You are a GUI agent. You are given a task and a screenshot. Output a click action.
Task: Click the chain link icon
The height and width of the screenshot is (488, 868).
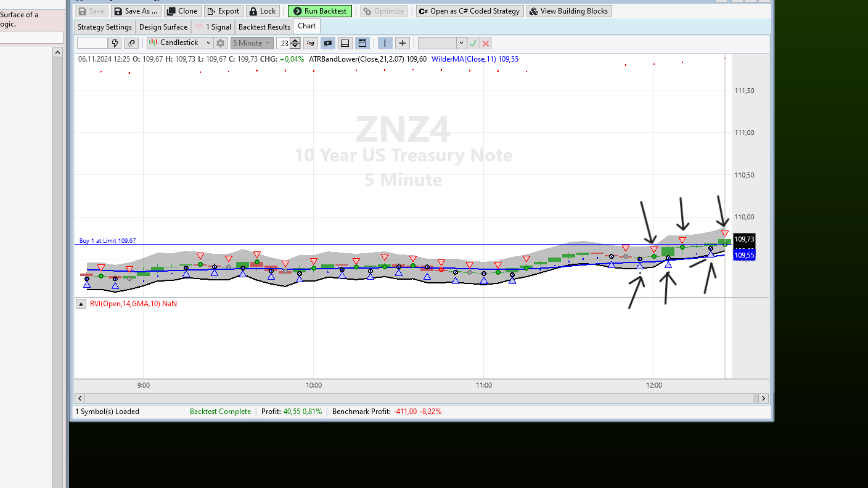[x=131, y=43]
